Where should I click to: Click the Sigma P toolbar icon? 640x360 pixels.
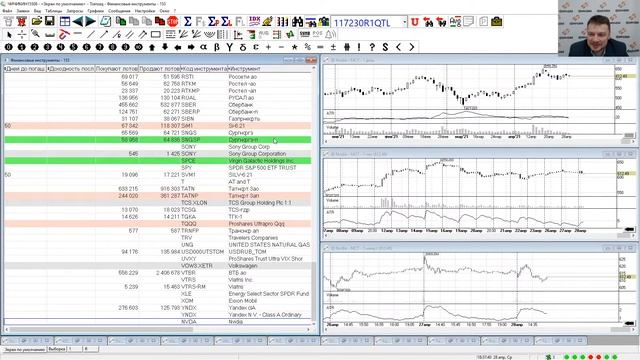[x=213, y=21]
